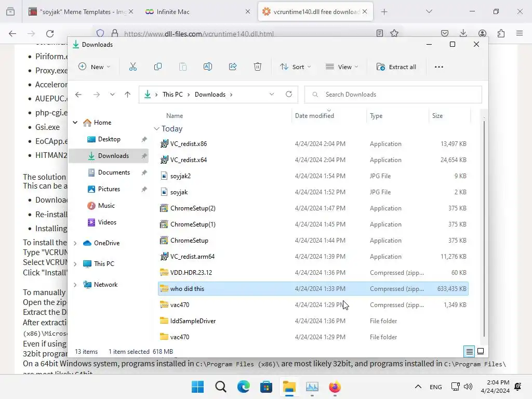532x399 pixels.
Task: Click This PC breadcrumb in address bar
Action: pyautogui.click(x=172, y=95)
